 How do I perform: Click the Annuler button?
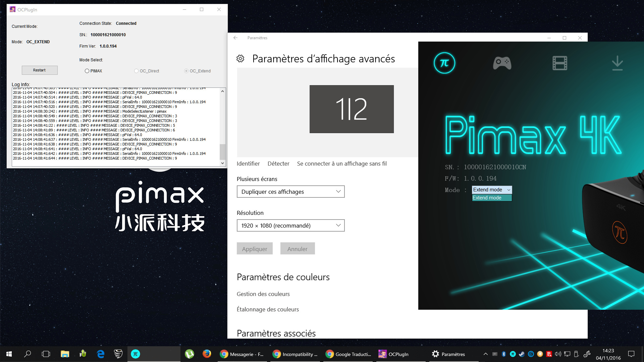coord(298,249)
